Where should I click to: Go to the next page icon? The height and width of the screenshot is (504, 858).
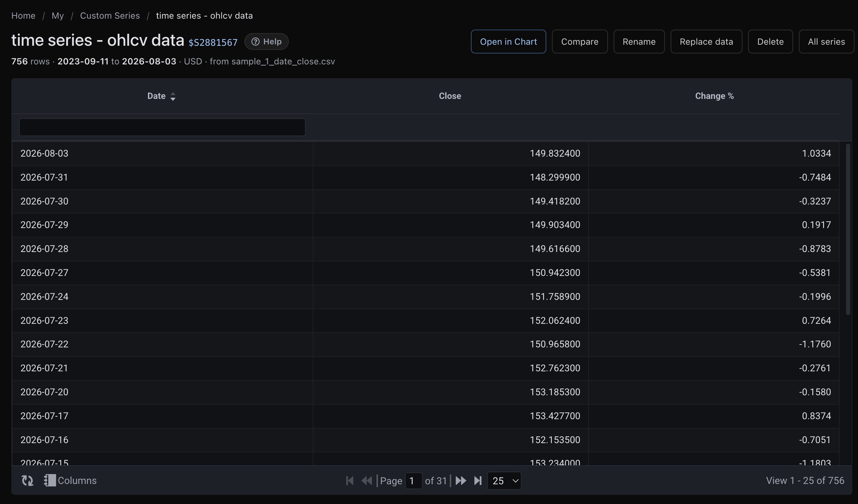pos(461,480)
